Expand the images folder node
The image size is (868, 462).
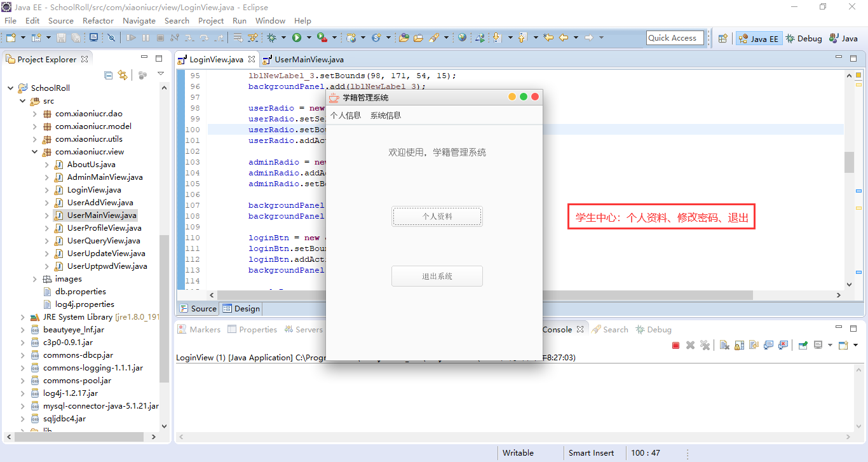pyautogui.click(x=34, y=279)
